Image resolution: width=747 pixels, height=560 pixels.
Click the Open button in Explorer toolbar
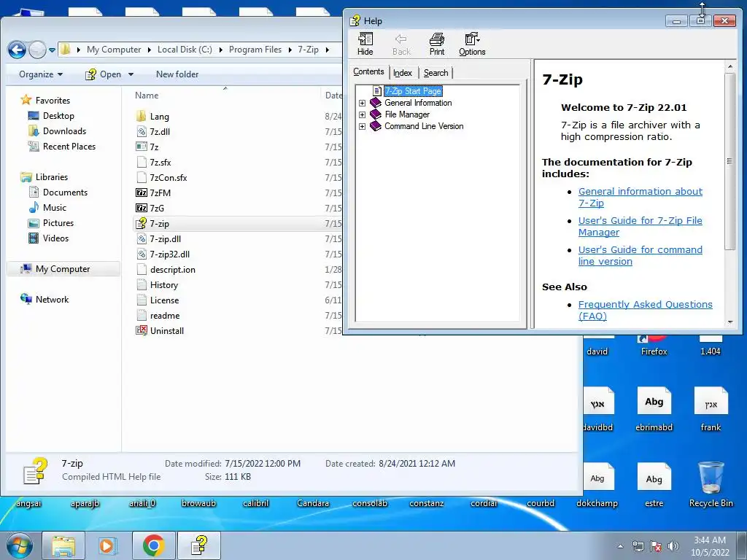click(x=103, y=74)
